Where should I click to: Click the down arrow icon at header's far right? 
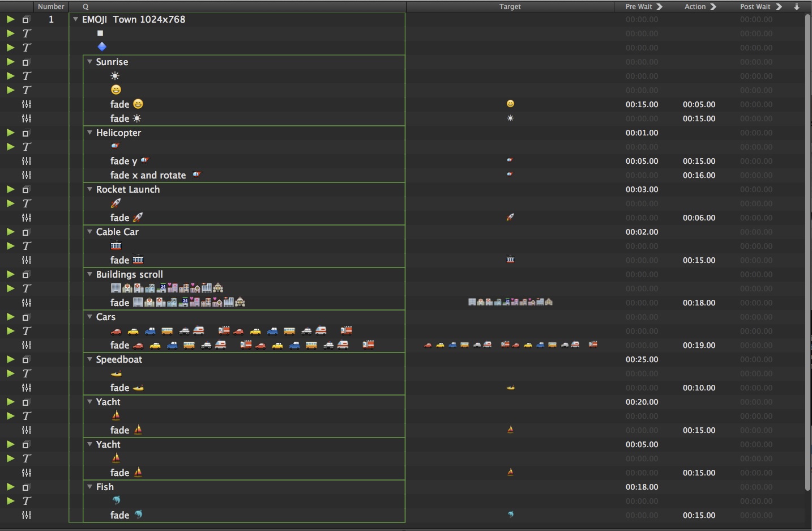pos(797,7)
